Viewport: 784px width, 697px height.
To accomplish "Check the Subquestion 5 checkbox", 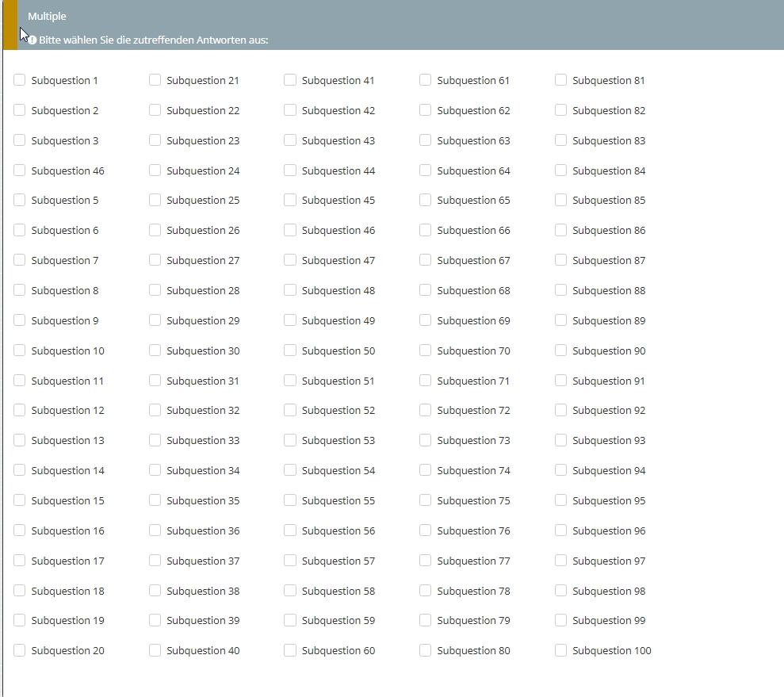I will coord(20,200).
